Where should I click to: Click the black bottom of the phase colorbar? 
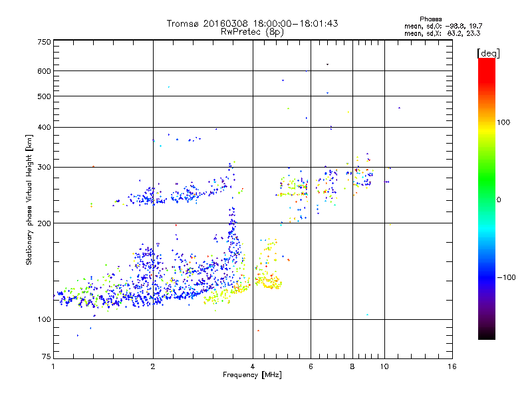[487, 334]
